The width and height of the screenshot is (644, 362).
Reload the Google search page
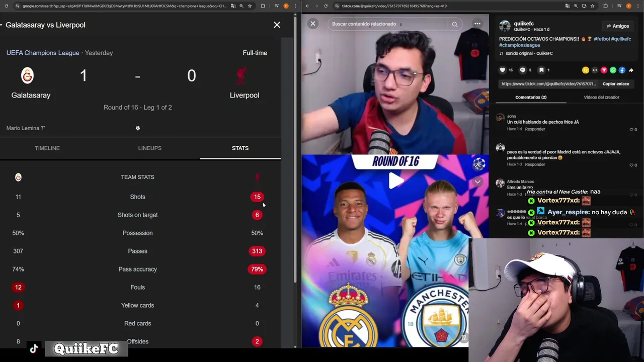[x=6, y=6]
